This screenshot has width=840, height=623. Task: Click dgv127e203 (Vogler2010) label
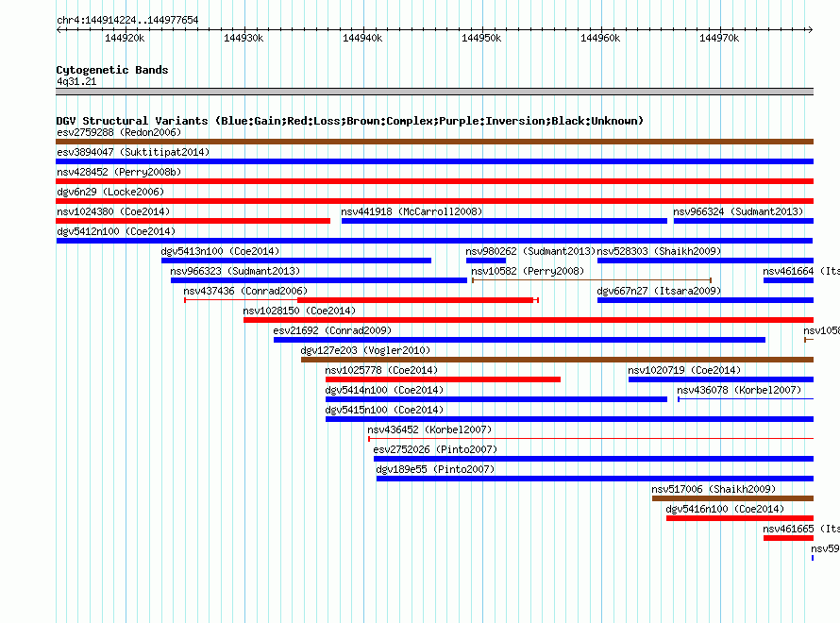(365, 350)
